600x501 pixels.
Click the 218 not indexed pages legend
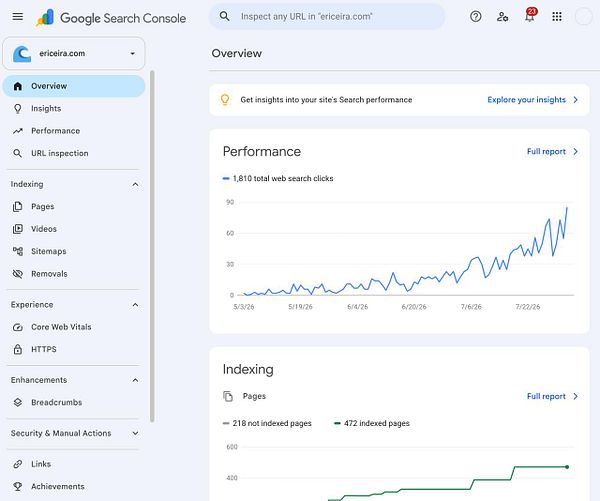(267, 423)
